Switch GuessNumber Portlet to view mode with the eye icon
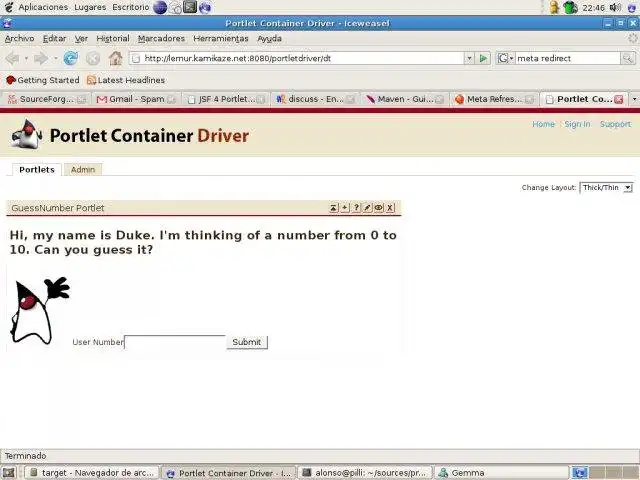 click(379, 208)
